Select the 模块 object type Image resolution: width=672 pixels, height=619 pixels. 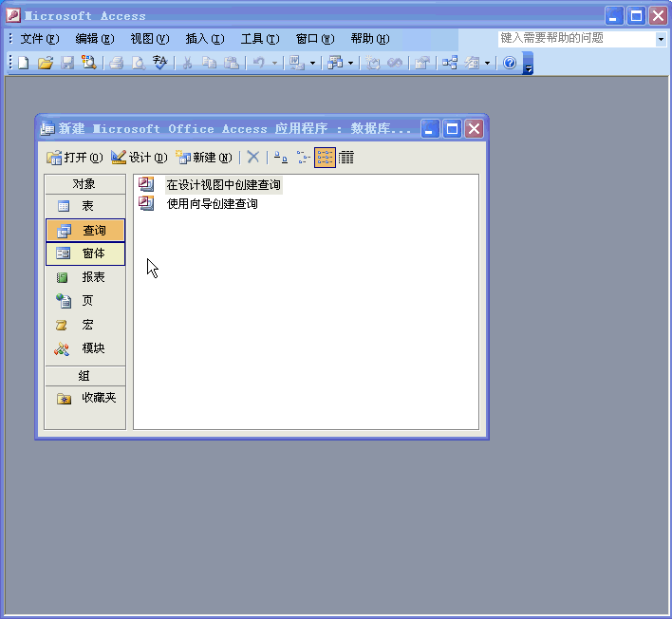pyautogui.click(x=84, y=348)
